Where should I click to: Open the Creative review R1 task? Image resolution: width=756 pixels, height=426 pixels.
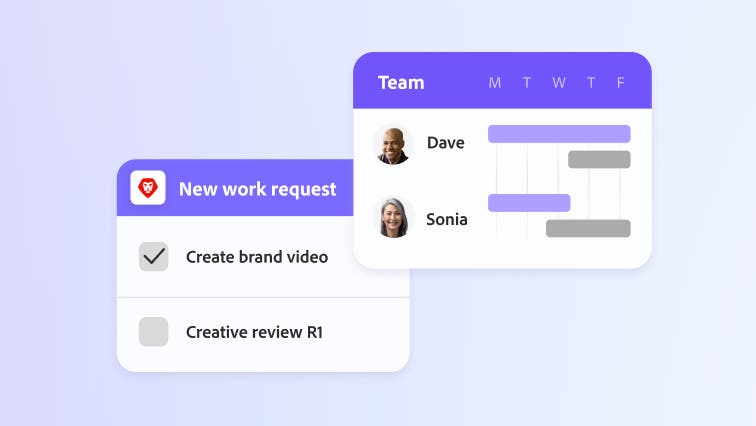(x=254, y=332)
